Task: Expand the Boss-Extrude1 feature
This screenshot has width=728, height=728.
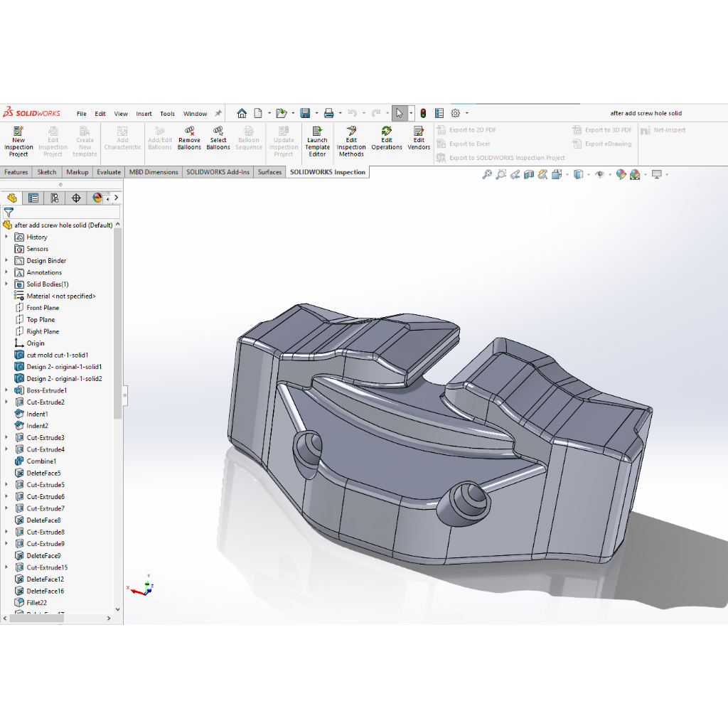Action: pos(6,390)
